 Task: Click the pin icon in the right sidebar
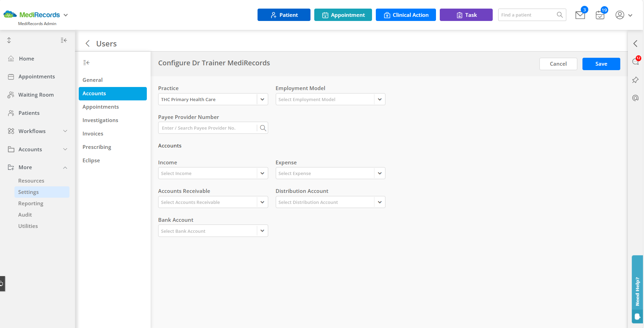tap(635, 80)
